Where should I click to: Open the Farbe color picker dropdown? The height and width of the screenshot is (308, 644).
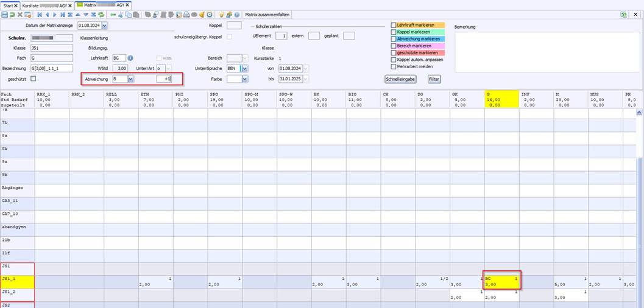pyautogui.click(x=244, y=79)
